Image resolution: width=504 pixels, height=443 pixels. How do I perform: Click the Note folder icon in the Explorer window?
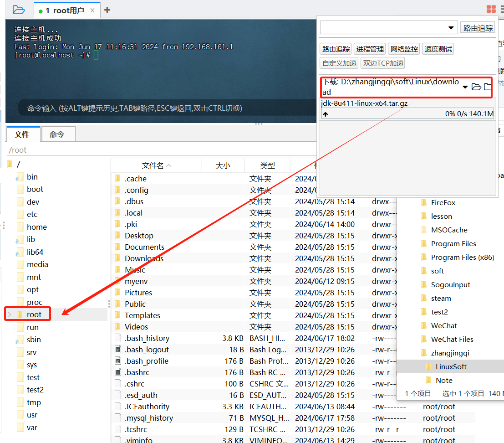pos(428,380)
